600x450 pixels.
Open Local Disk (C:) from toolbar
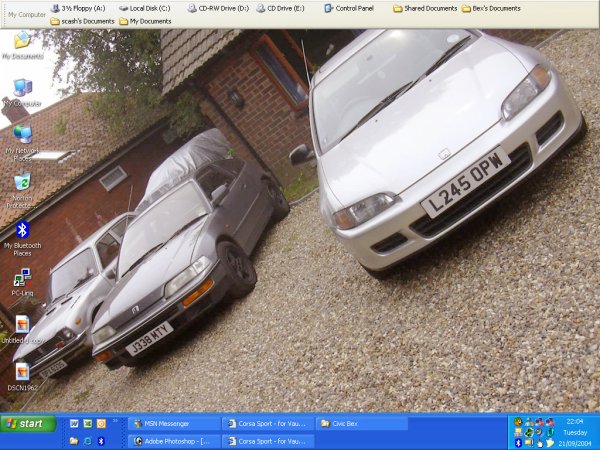(x=144, y=8)
